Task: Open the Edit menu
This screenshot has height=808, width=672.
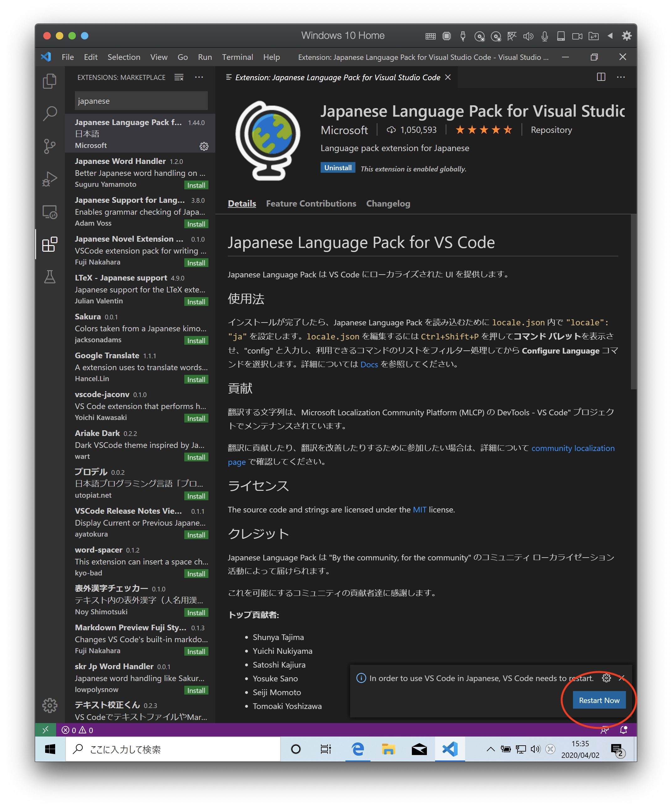Action: 91,57
